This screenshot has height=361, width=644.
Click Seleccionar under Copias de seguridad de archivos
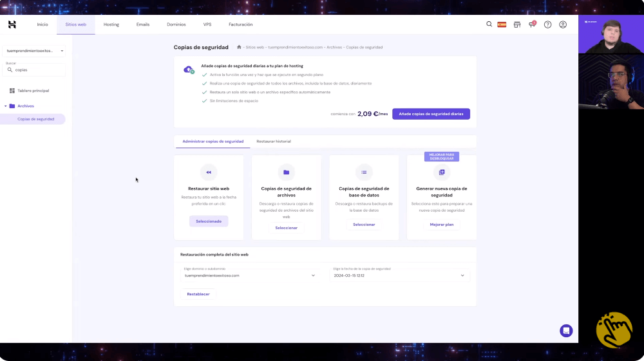point(287,228)
